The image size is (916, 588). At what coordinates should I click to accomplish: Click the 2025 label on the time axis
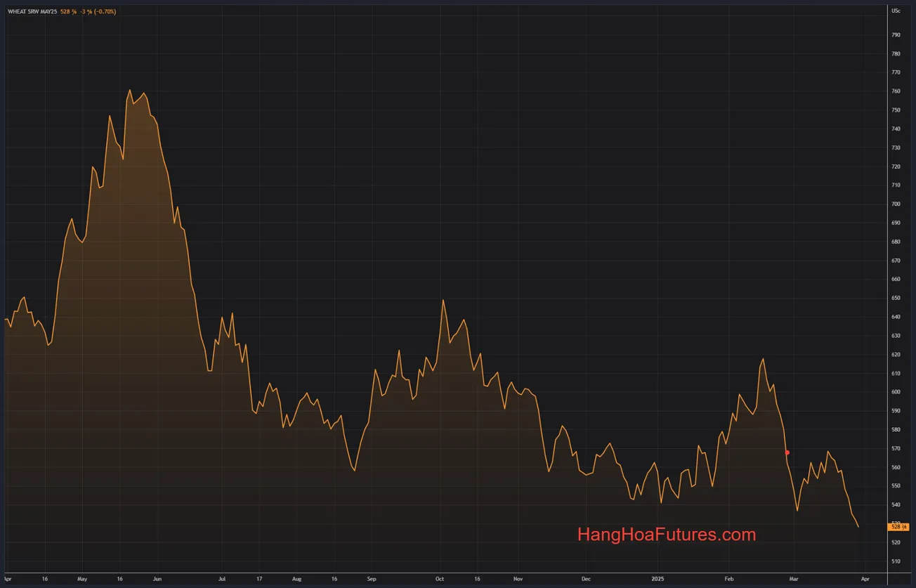coord(658,579)
